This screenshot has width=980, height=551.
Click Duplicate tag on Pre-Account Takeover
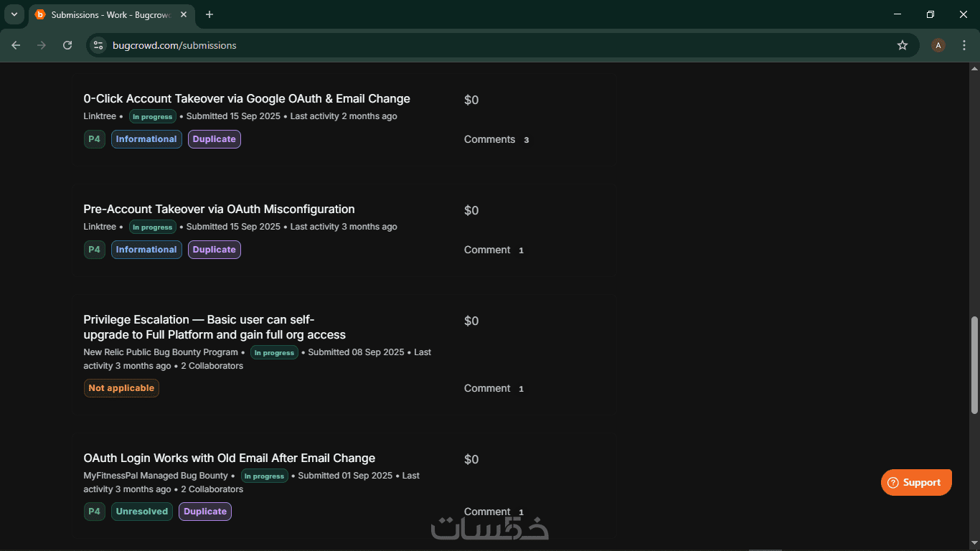point(215,250)
